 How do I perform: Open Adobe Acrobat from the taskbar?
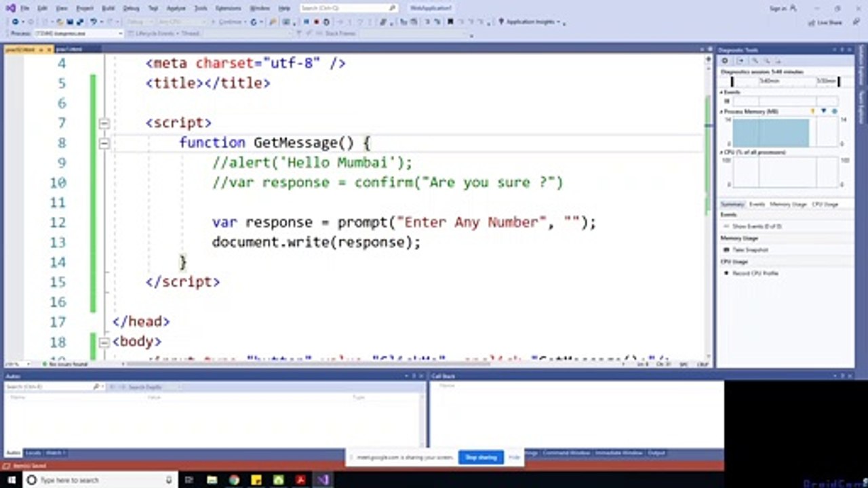point(300,480)
